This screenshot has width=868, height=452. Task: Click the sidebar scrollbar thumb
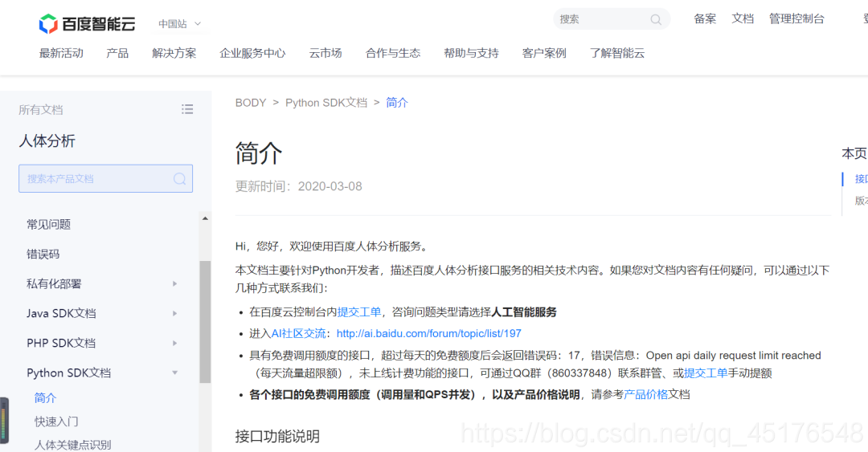point(205,321)
